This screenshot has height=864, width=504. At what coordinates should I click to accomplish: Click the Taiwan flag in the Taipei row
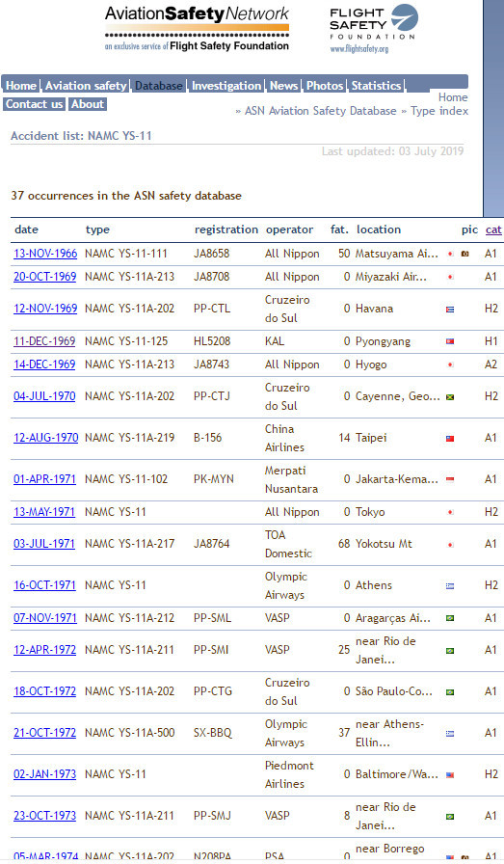(450, 438)
